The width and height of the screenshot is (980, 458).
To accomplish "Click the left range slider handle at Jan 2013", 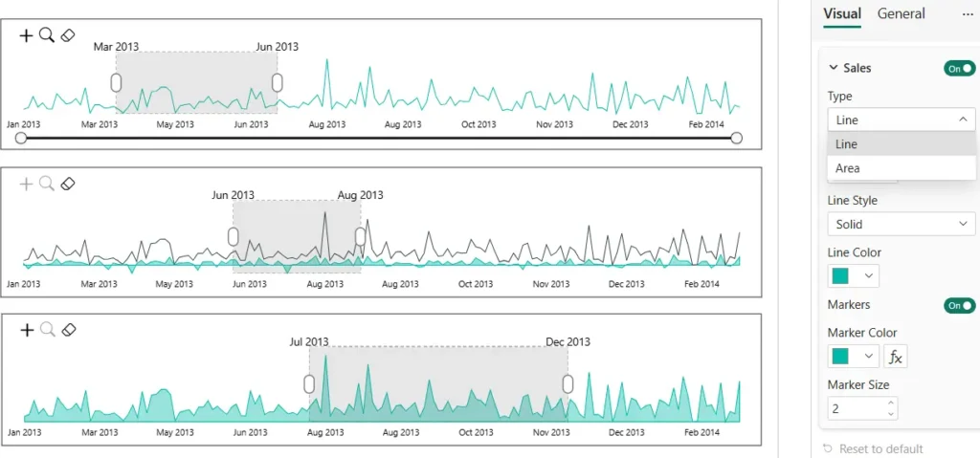I will [21, 138].
